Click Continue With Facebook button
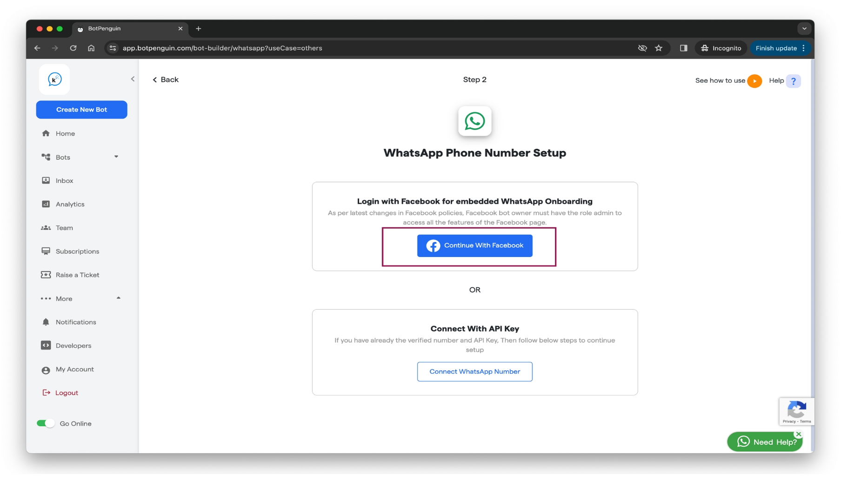 (x=474, y=245)
